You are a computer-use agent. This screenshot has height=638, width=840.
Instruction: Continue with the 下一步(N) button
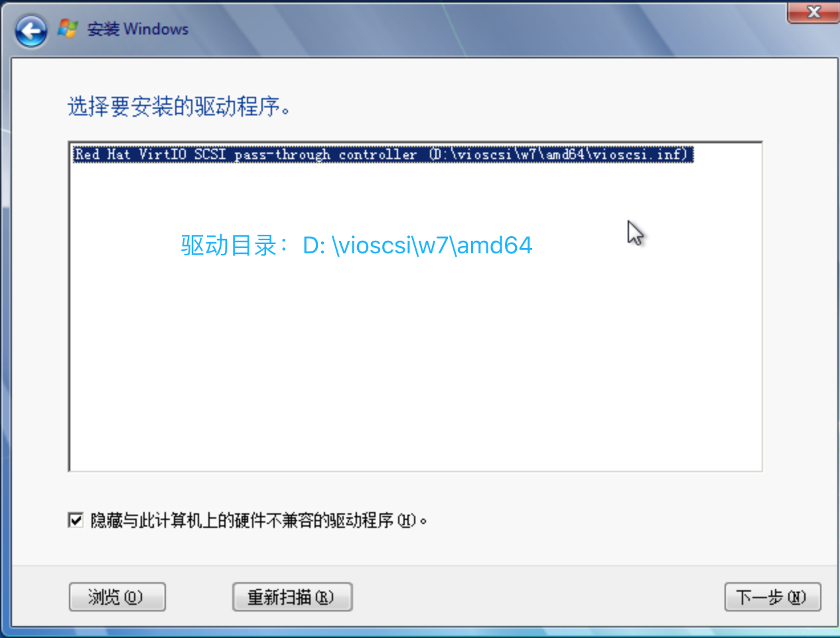click(x=772, y=597)
